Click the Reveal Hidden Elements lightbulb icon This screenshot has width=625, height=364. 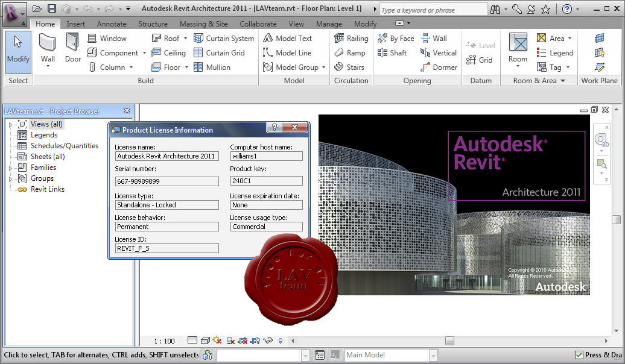[x=281, y=340]
